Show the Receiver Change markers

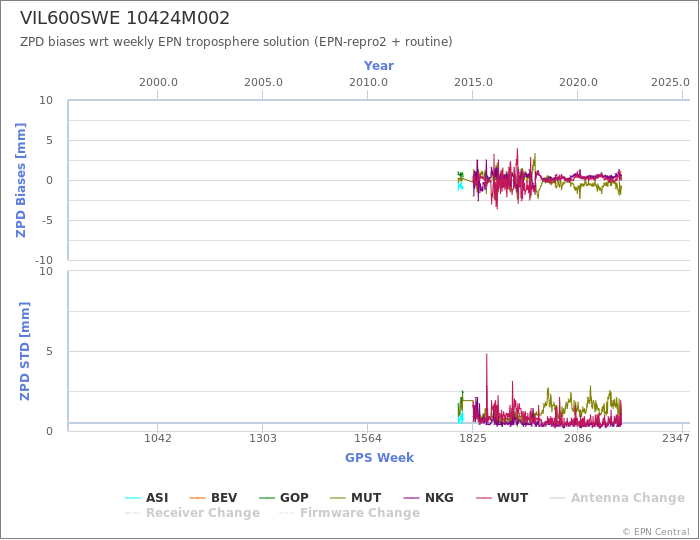coord(192,513)
